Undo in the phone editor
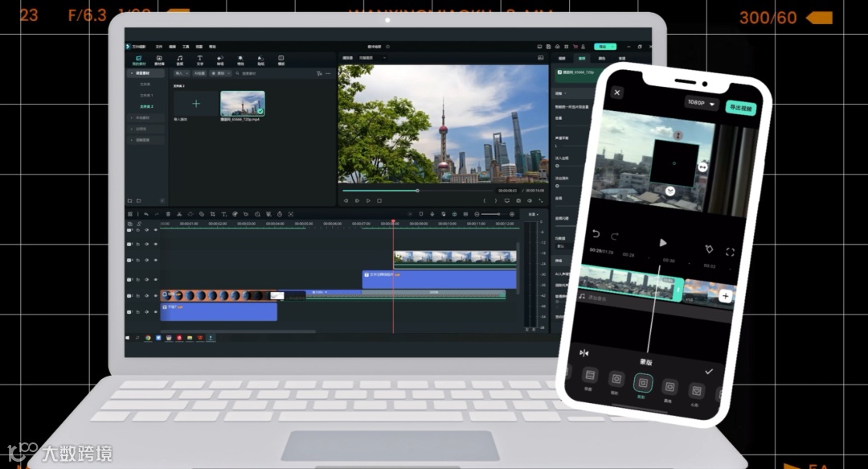The height and width of the screenshot is (469, 868). pos(596,234)
